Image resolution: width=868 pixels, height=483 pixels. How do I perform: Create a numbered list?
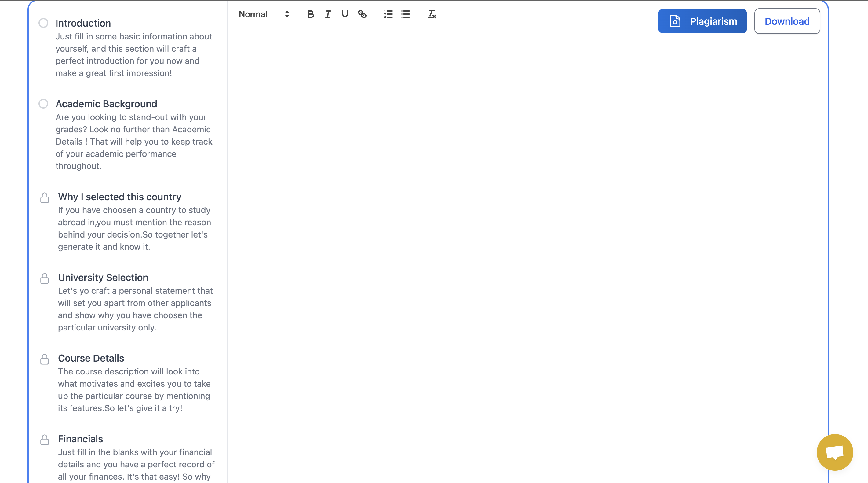tap(388, 14)
